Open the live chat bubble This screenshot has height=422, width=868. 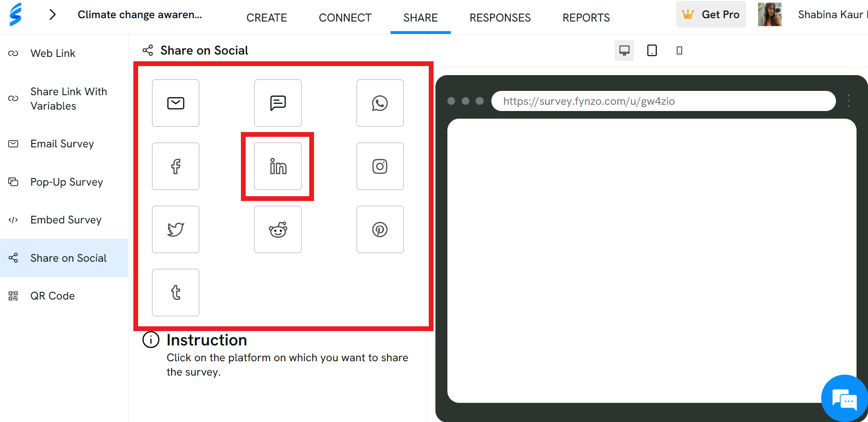point(844,398)
